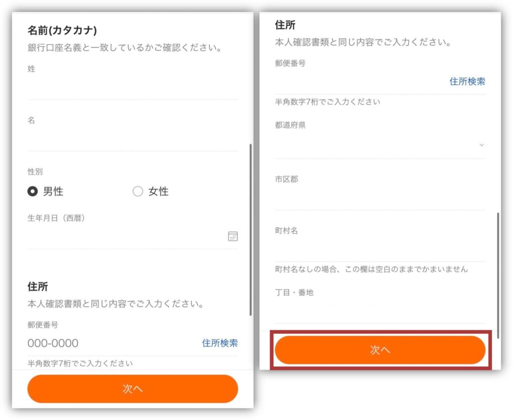Click the chevron arrow in 都道府県 field
This screenshot has width=513, height=420.
pos(481,145)
